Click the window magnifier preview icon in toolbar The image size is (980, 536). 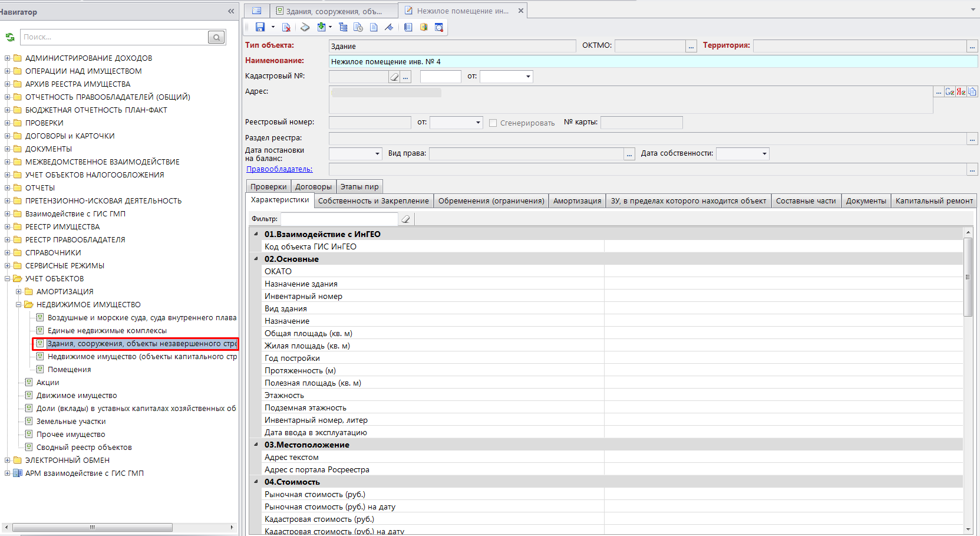439,27
